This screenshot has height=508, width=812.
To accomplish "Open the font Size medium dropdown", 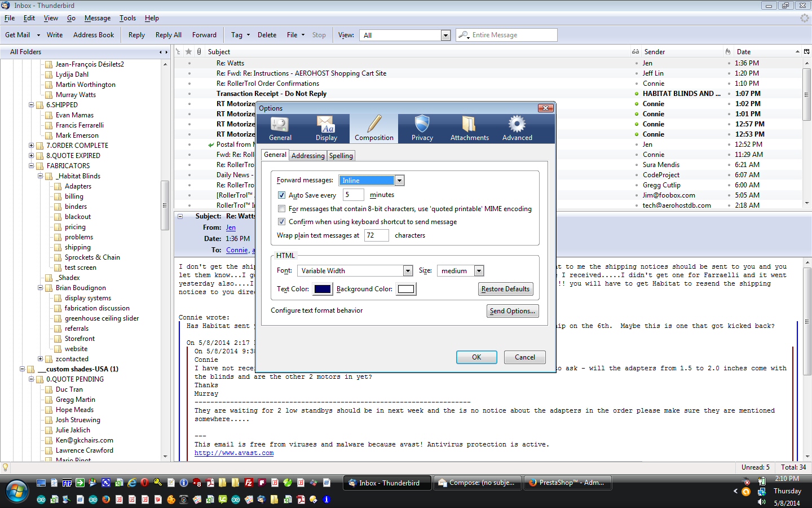I will [479, 271].
